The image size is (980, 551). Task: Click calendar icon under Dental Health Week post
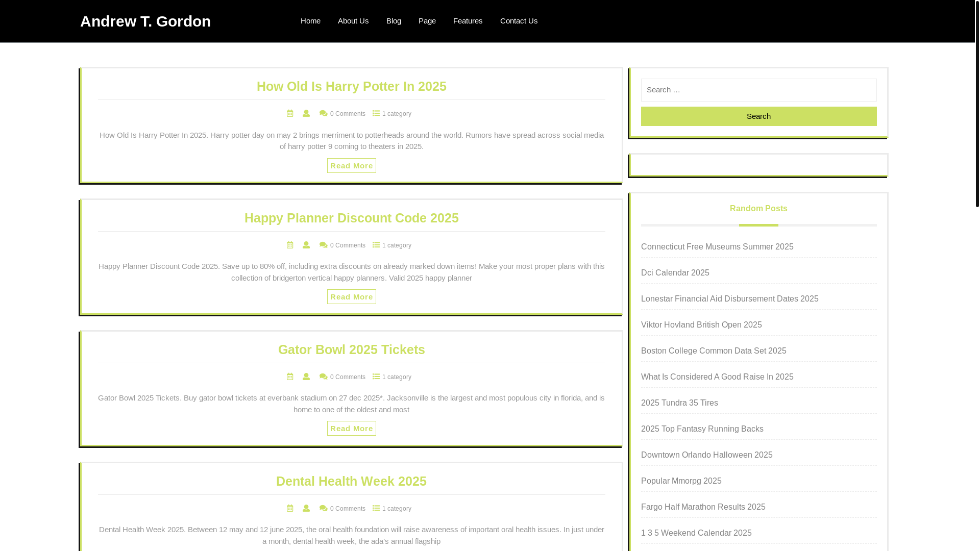click(290, 508)
